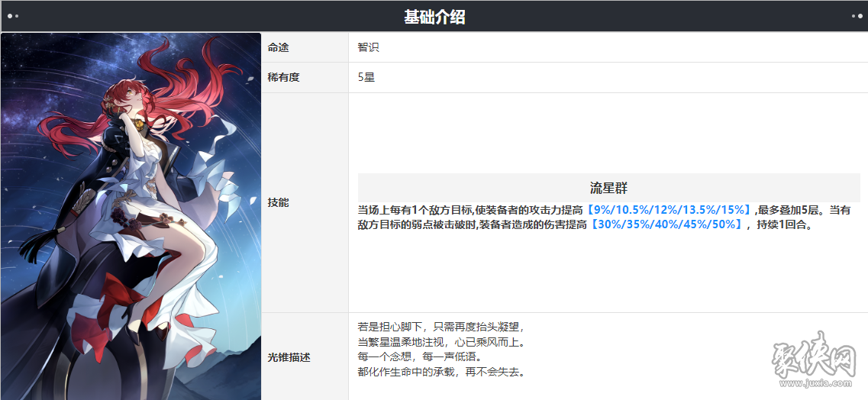This screenshot has height=400, width=868.
Task: Click the 光锥描述 row label
Action: coord(289,357)
